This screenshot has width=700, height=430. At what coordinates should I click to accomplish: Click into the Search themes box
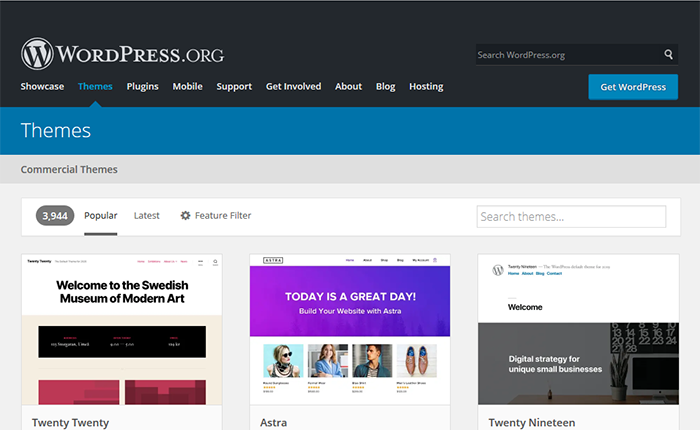[571, 217]
